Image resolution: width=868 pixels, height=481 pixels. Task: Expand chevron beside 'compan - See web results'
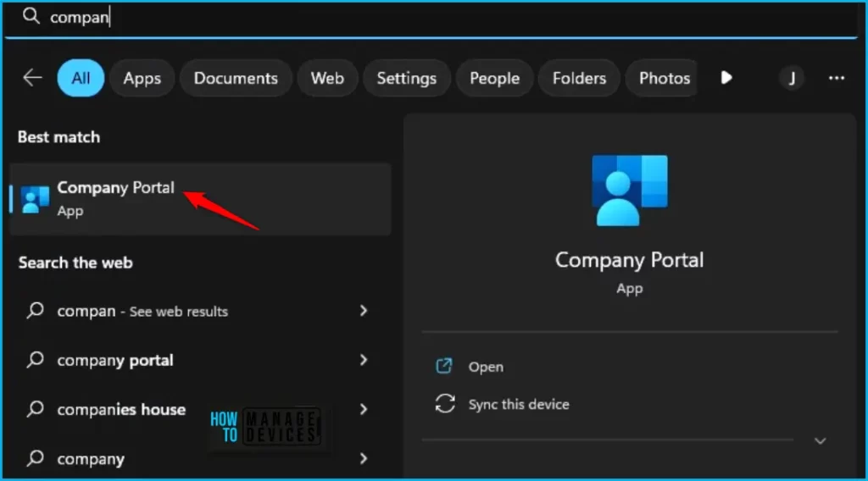[363, 311]
